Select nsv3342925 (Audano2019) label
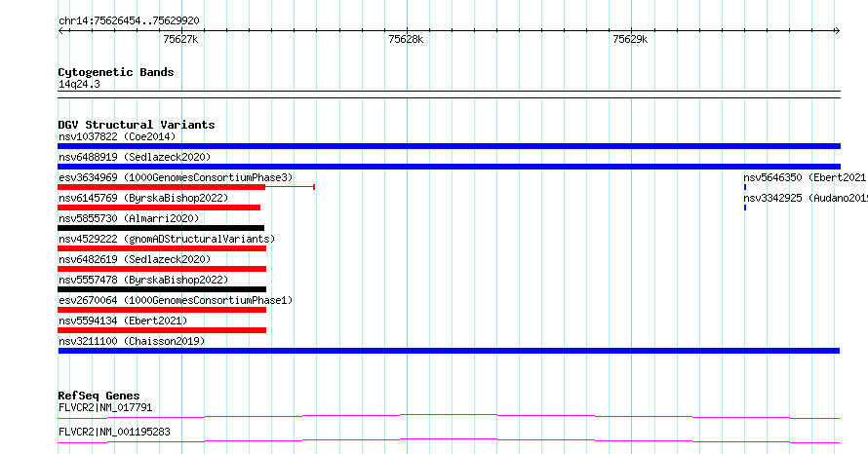Image resolution: width=868 pixels, height=454 pixels. [x=806, y=198]
